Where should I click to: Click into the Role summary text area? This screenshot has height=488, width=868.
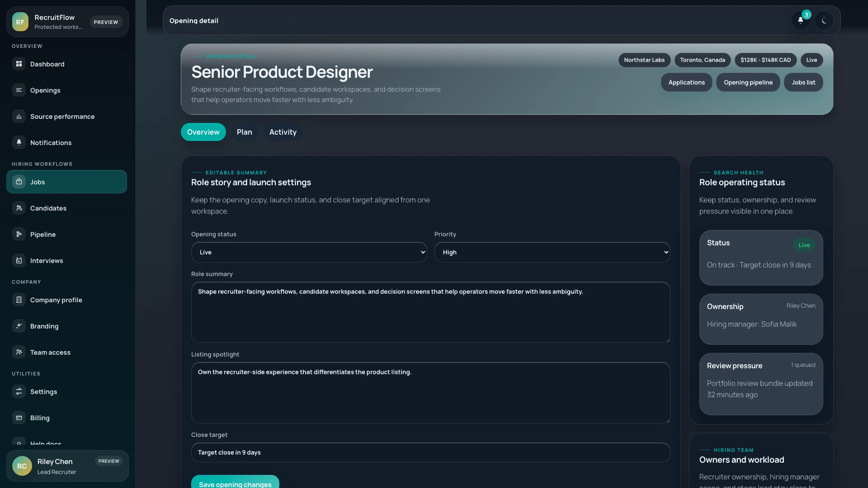click(430, 312)
